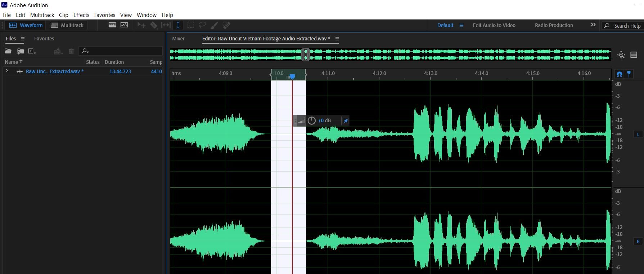Screen dimensions: 644x274
Task: Select the Move tool
Action: [141, 25]
